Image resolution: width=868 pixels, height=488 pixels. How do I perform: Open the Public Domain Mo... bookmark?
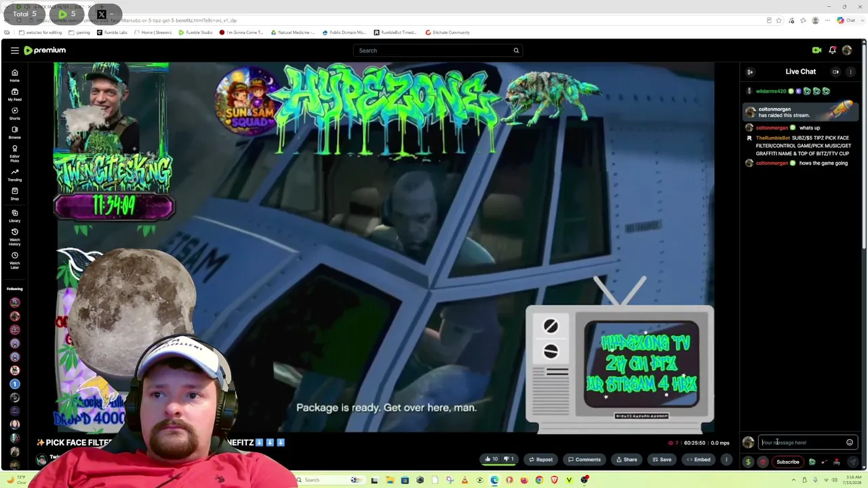point(344,33)
